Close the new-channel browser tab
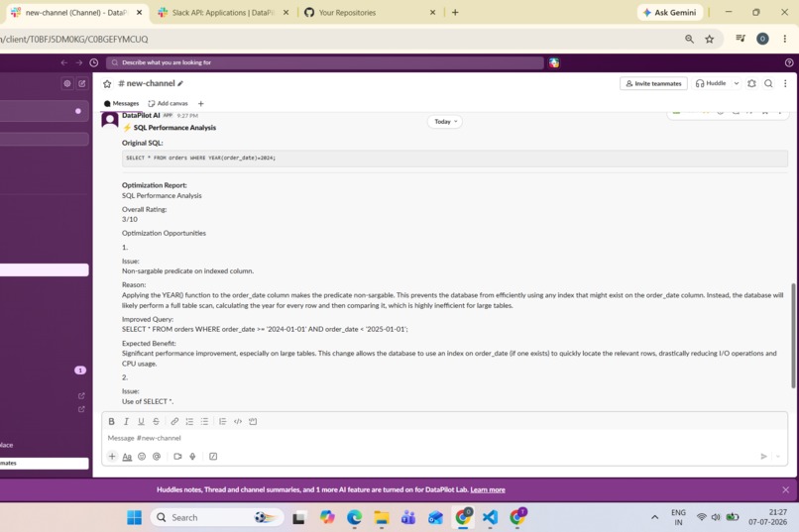 point(139,13)
